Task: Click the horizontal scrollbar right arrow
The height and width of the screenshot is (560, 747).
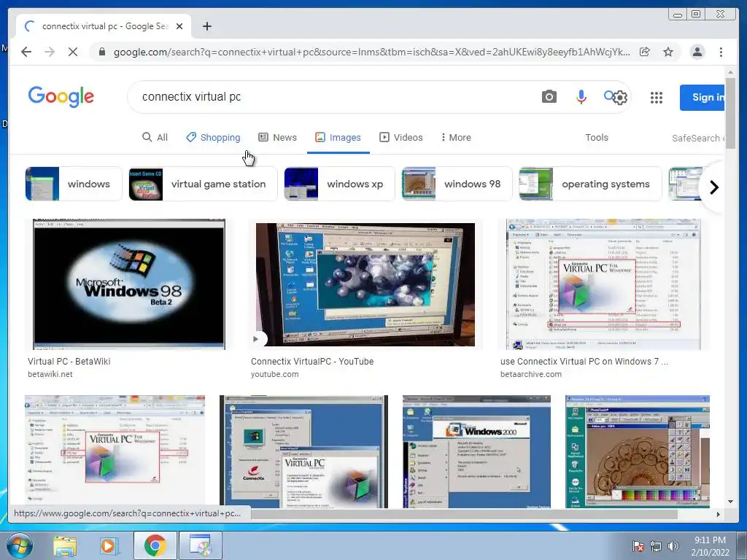Action: 719,514
